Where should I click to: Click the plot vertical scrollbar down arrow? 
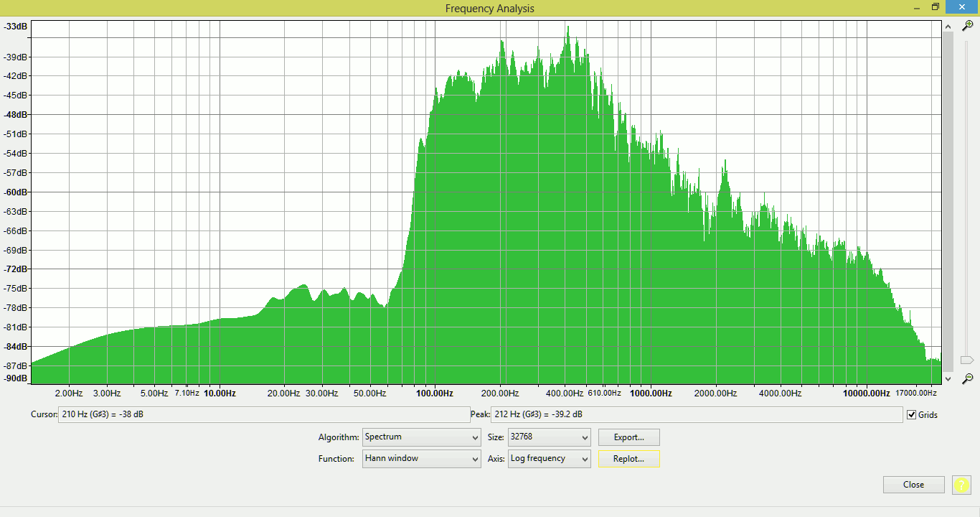coord(948,378)
